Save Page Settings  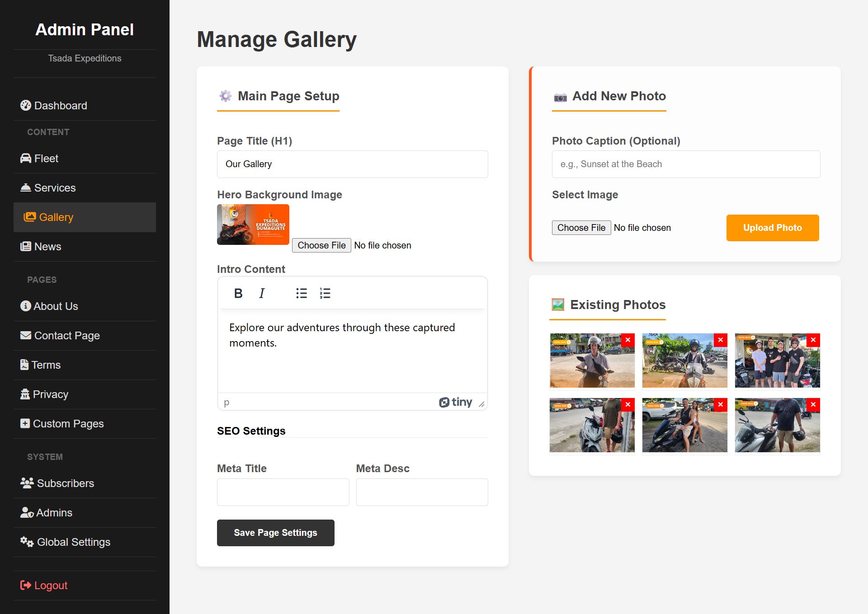[x=275, y=533]
